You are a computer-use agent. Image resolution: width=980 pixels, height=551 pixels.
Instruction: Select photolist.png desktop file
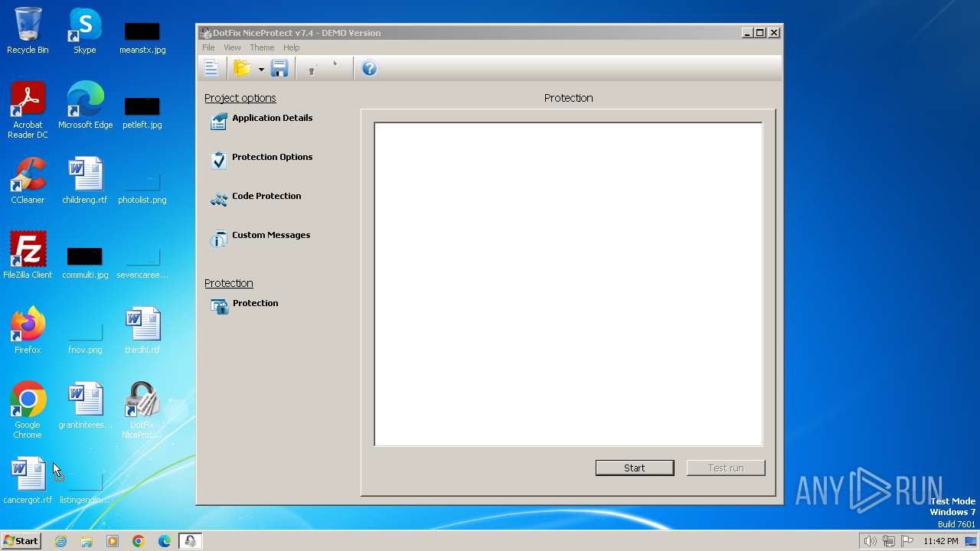coord(142,187)
